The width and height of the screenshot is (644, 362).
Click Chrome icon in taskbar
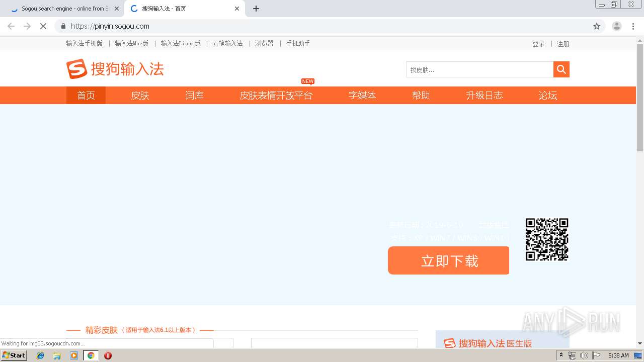(x=91, y=355)
